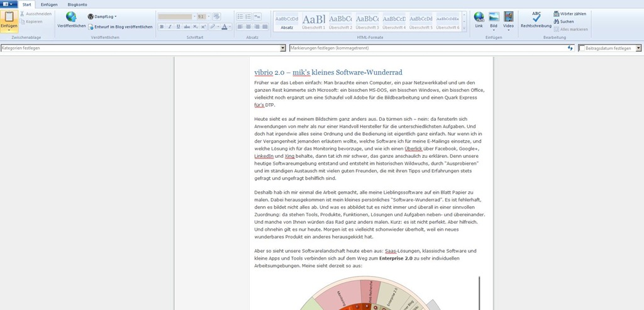The height and width of the screenshot is (310, 644).
Task: Enable the Beitragsdatum festlegen checkbox
Action: [582, 48]
